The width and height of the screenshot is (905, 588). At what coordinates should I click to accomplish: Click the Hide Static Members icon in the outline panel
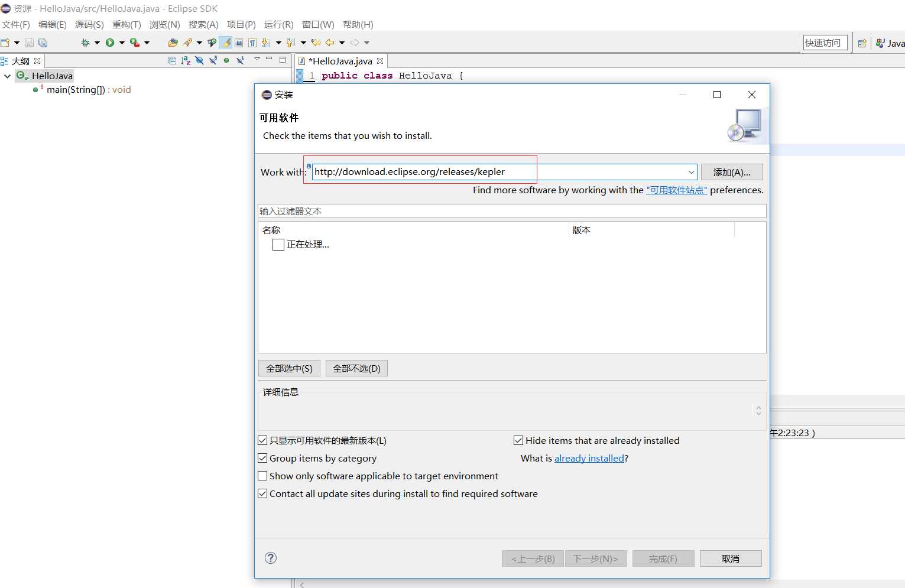pos(213,60)
